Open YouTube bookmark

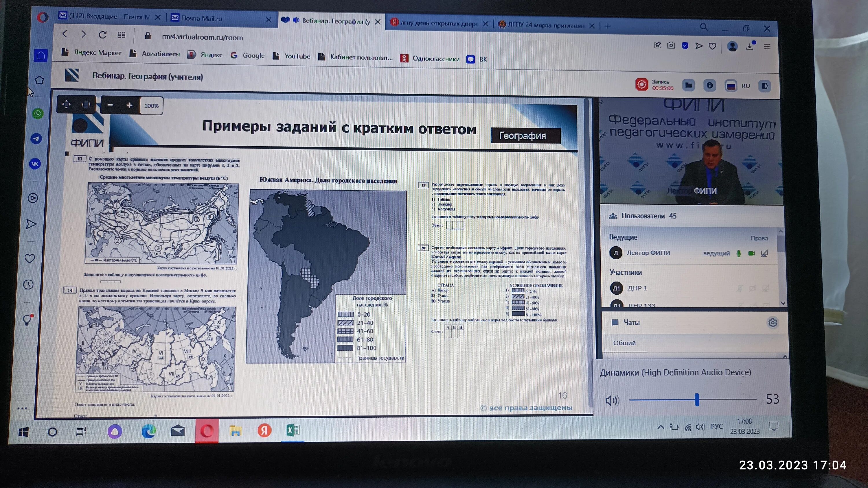[291, 56]
